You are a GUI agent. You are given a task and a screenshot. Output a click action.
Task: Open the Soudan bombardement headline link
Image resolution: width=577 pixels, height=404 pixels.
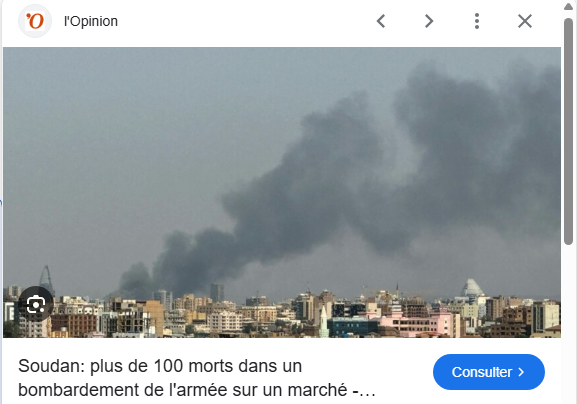pyautogui.click(x=197, y=378)
